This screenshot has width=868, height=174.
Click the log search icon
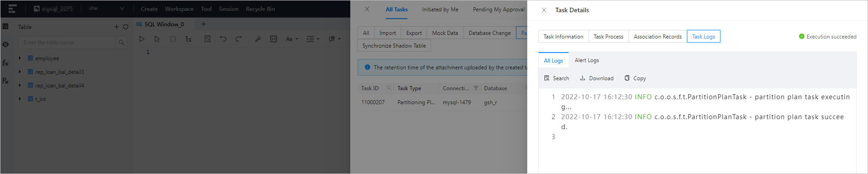click(547, 78)
